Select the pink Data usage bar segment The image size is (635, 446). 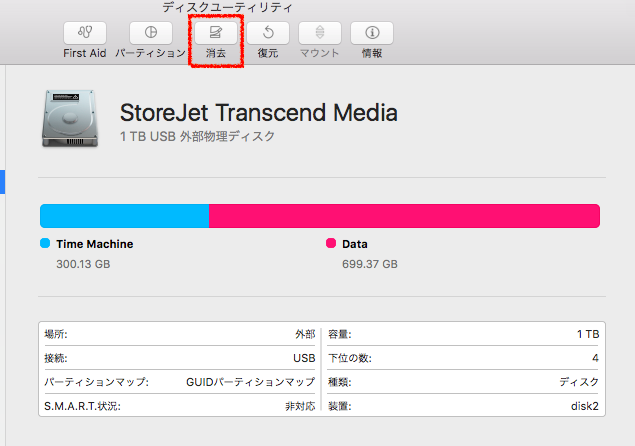tap(404, 216)
